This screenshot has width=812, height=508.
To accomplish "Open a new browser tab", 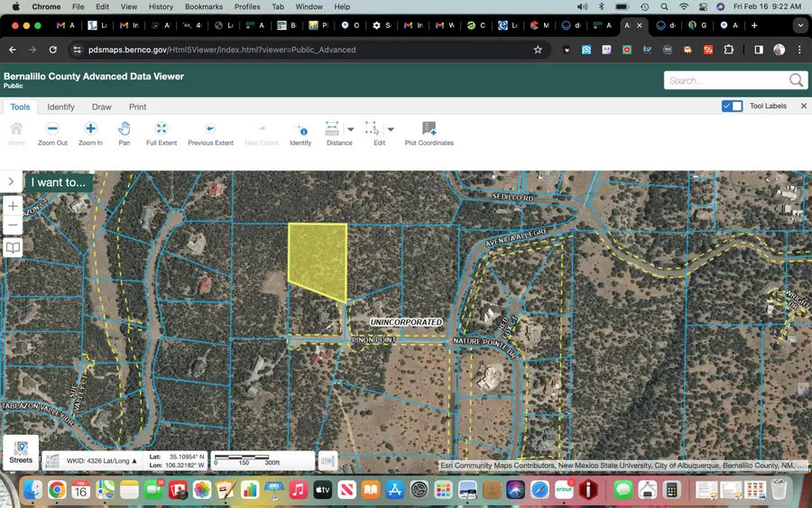I will coord(754,25).
